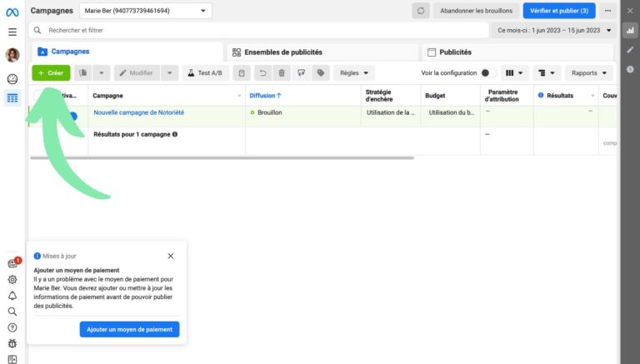Open the Règles dropdown

pos(354,73)
